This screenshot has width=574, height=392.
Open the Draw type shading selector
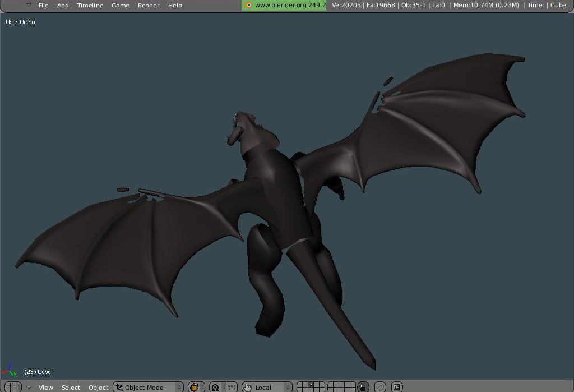pos(195,387)
